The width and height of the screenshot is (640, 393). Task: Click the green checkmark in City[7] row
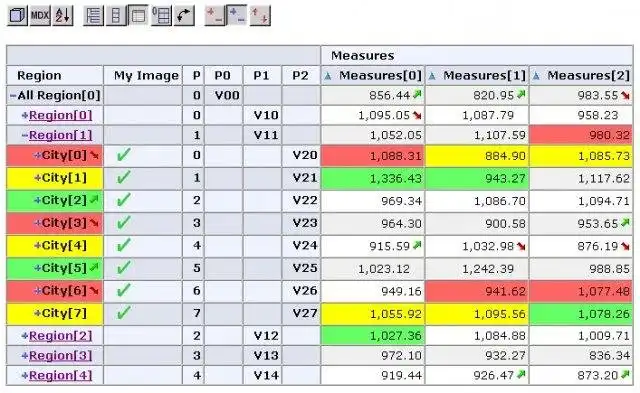[x=123, y=313]
